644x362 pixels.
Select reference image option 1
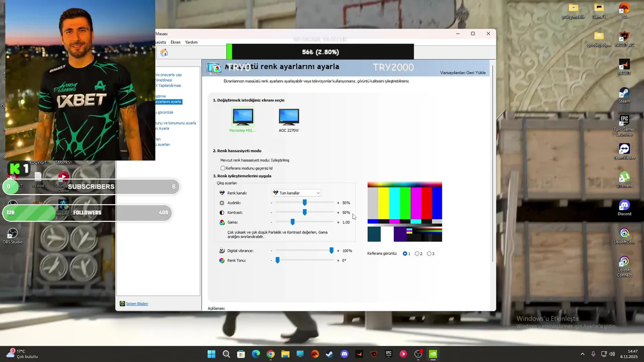tap(405, 253)
